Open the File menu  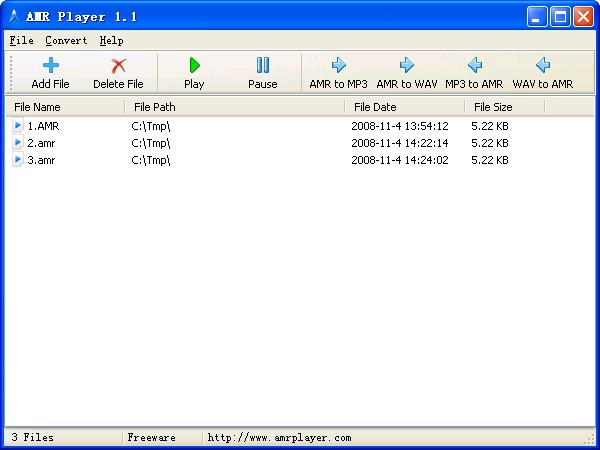click(x=21, y=41)
